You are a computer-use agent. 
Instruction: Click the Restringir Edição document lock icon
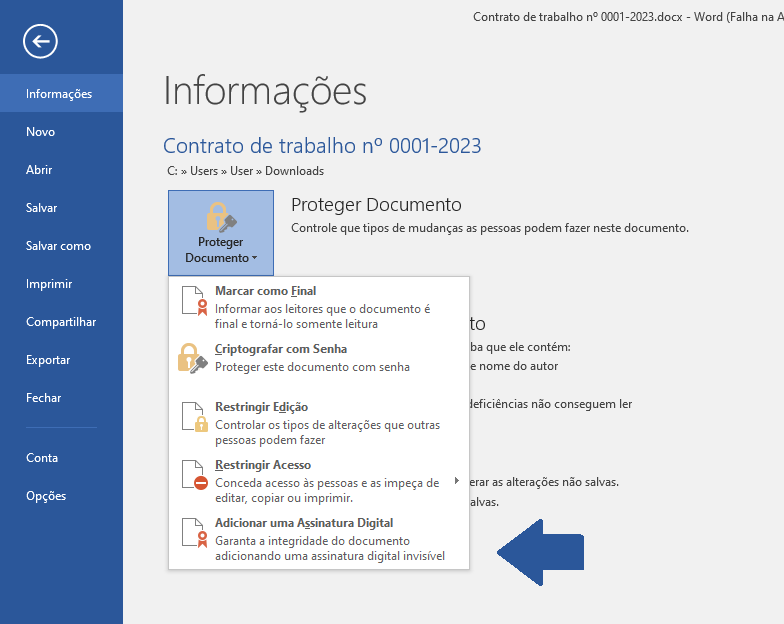[x=194, y=417]
